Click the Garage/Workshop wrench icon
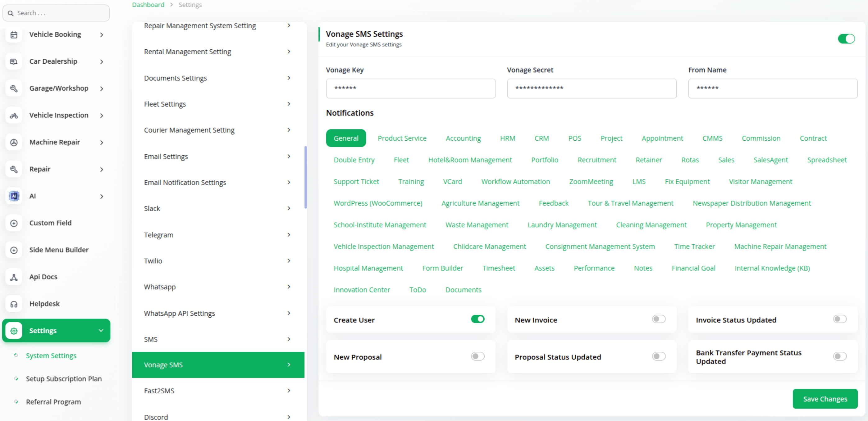The height and width of the screenshot is (421, 868). tap(14, 88)
